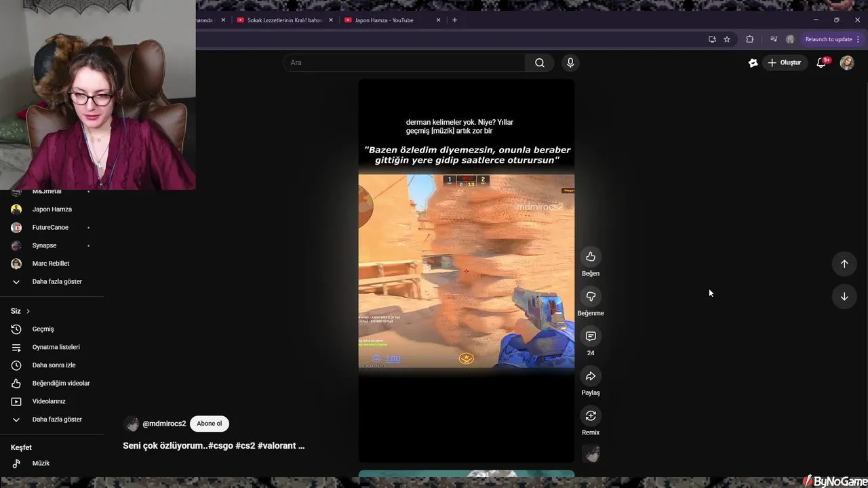Open FutureCanoe subscription channel

point(52,228)
